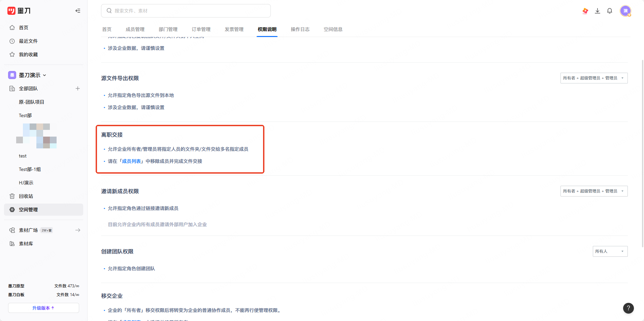644x321 pixels.
Task: Select 空间管理 in the sidebar
Action: click(x=43, y=210)
